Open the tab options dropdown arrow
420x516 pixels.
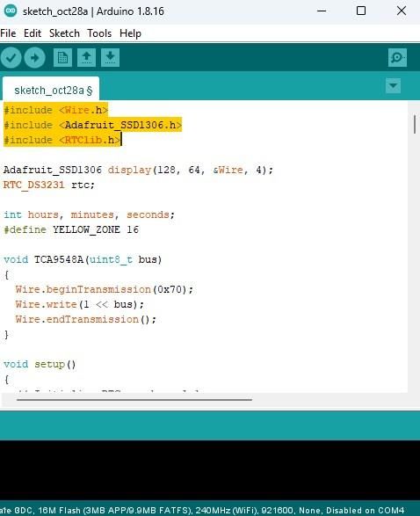coord(393,86)
